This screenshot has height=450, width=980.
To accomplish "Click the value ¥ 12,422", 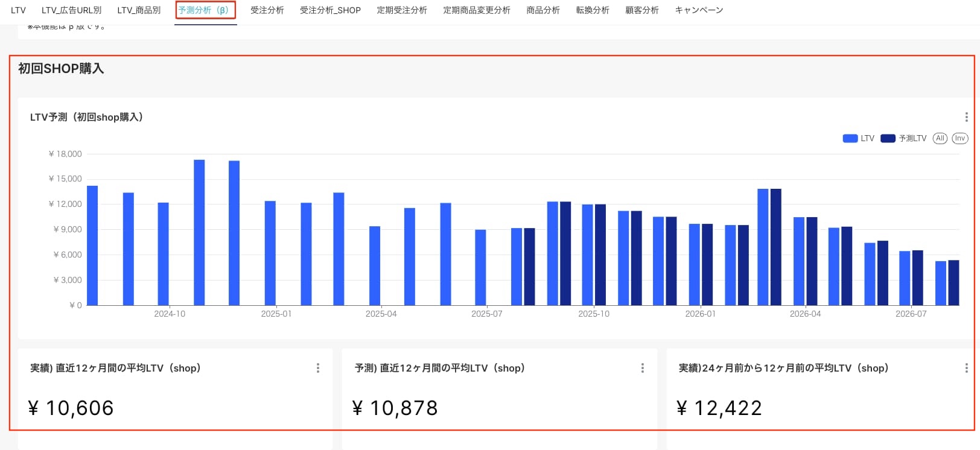I will point(719,408).
